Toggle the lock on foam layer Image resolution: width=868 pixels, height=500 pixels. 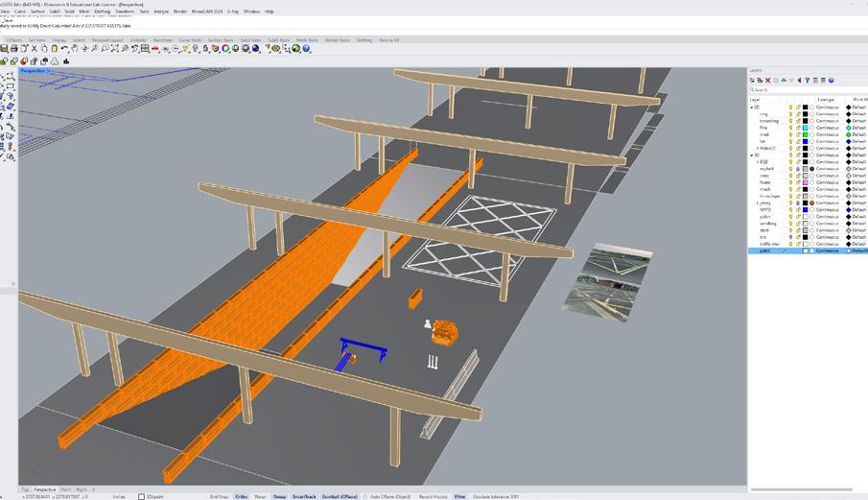tap(798, 182)
